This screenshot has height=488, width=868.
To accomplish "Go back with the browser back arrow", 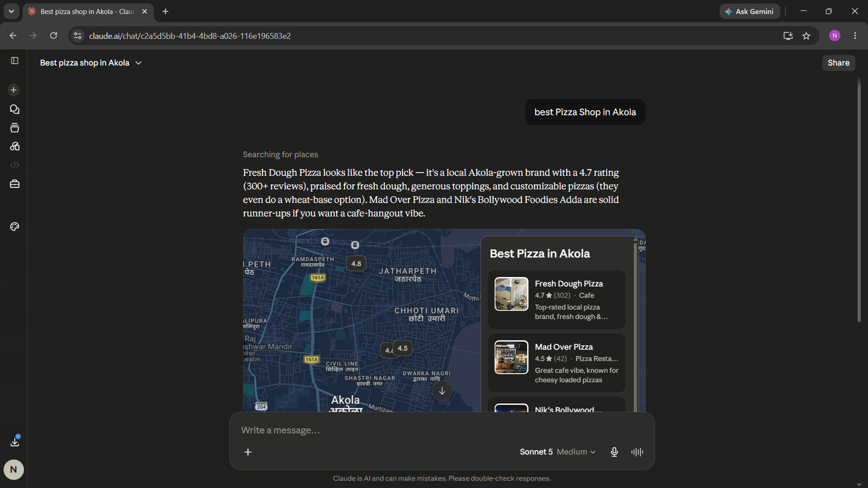I will point(13,36).
